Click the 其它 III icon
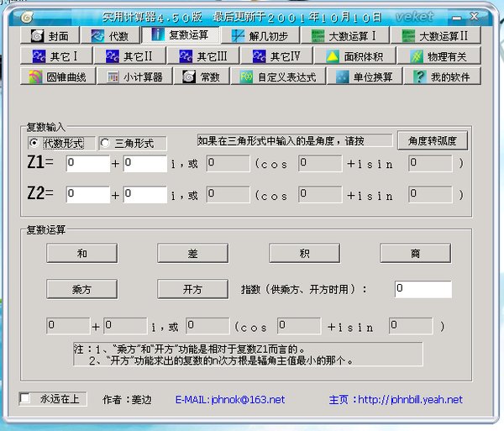 (186, 56)
